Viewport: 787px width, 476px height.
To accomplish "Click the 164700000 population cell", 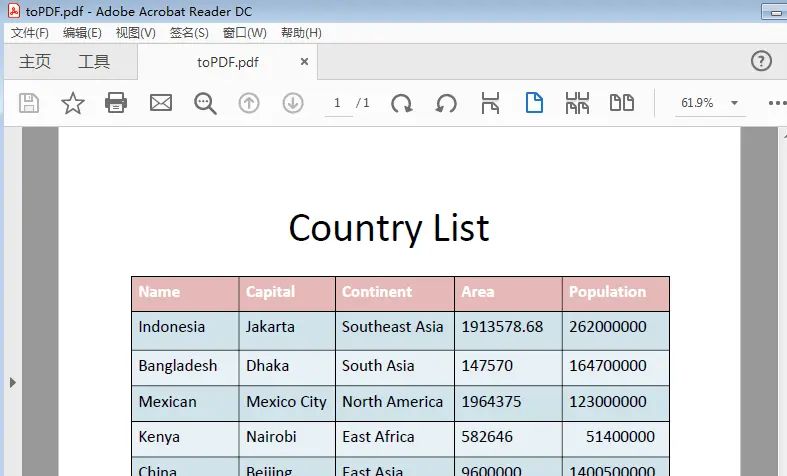I will (x=616, y=368).
